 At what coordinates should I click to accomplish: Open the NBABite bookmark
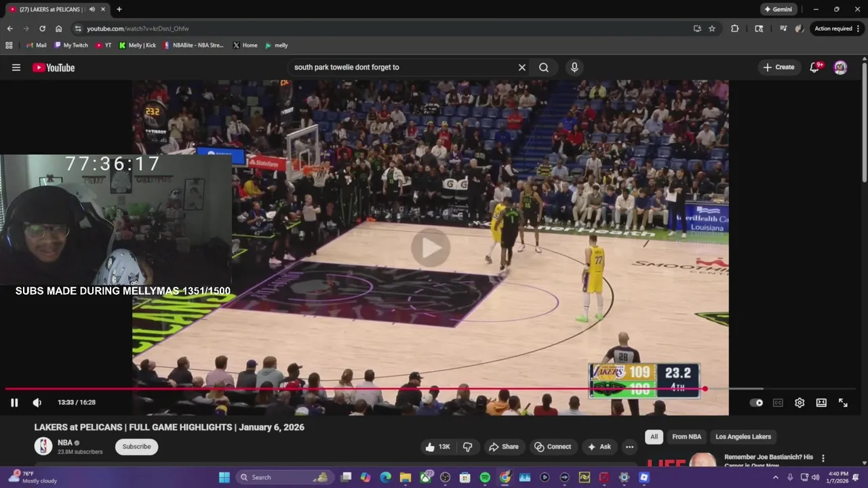pos(193,45)
